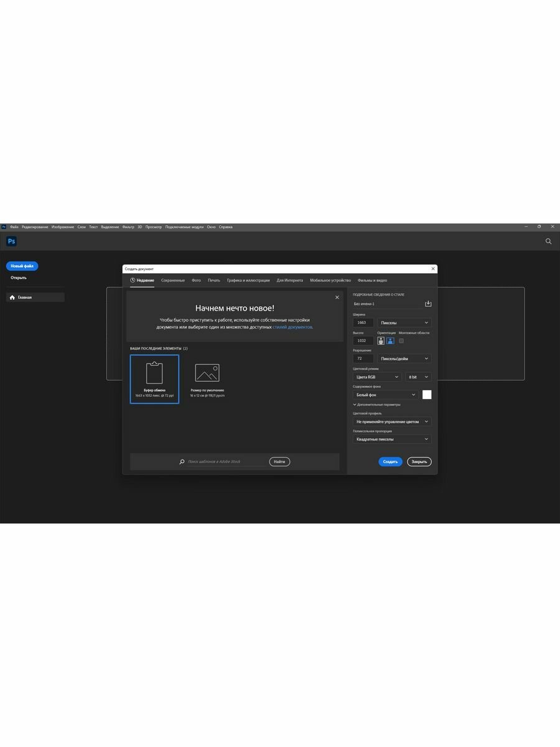
Task: Open the Справка menu
Action: click(226, 227)
